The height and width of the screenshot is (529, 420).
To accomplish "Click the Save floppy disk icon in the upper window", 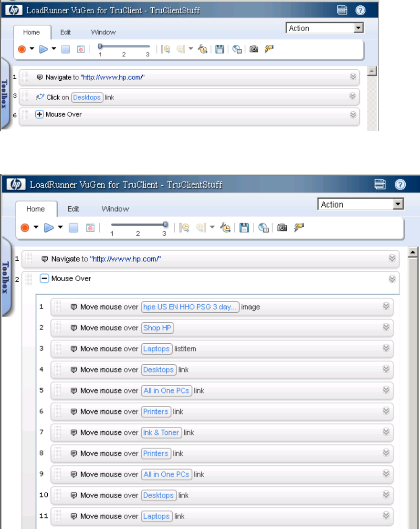I will pos(220,49).
